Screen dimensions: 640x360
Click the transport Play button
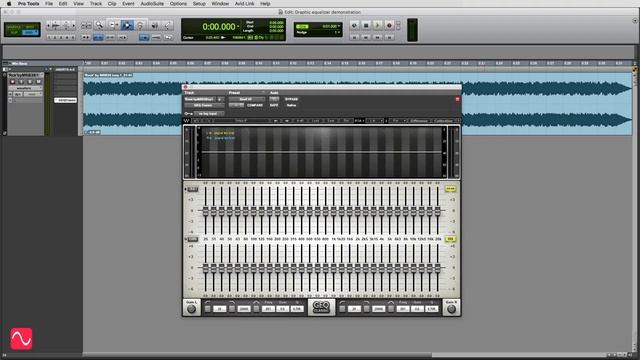tap(378, 25)
